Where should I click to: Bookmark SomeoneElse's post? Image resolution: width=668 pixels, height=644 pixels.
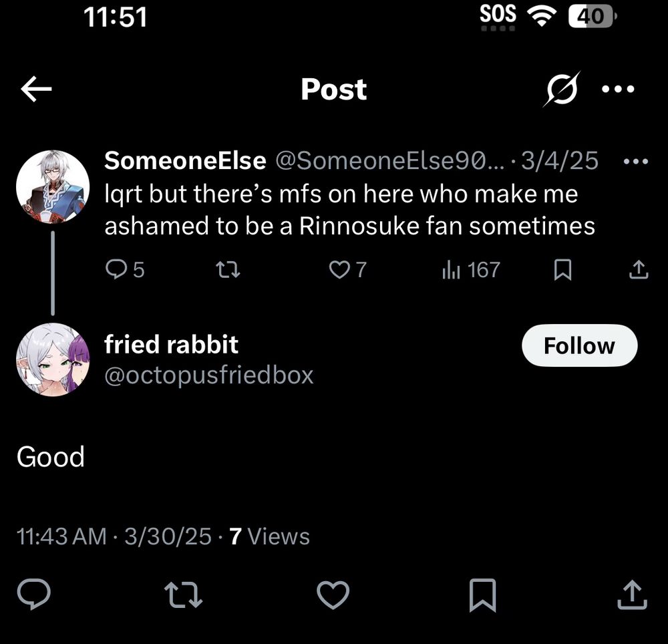[x=563, y=269]
